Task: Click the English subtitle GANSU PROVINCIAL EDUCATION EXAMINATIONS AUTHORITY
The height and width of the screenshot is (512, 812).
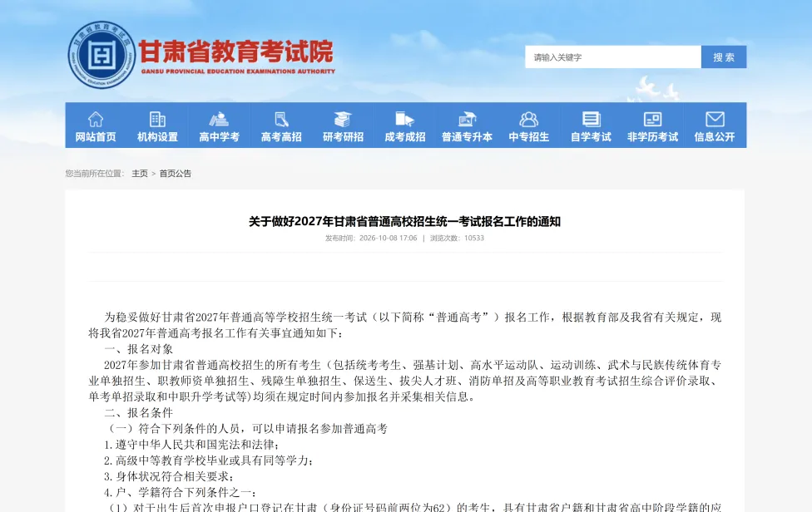Action: coord(238,71)
